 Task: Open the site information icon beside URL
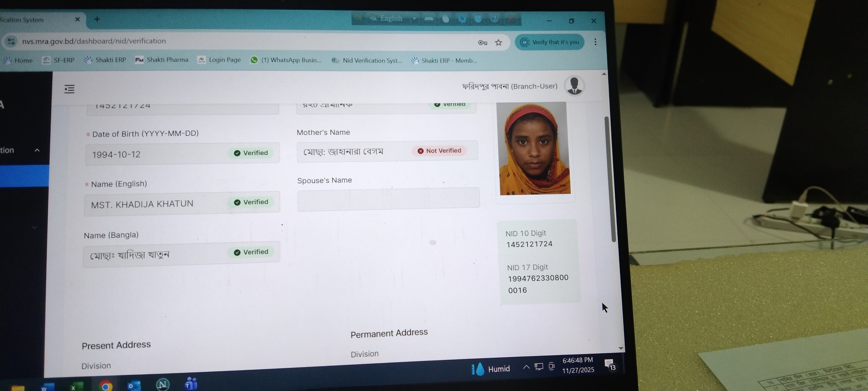11,41
